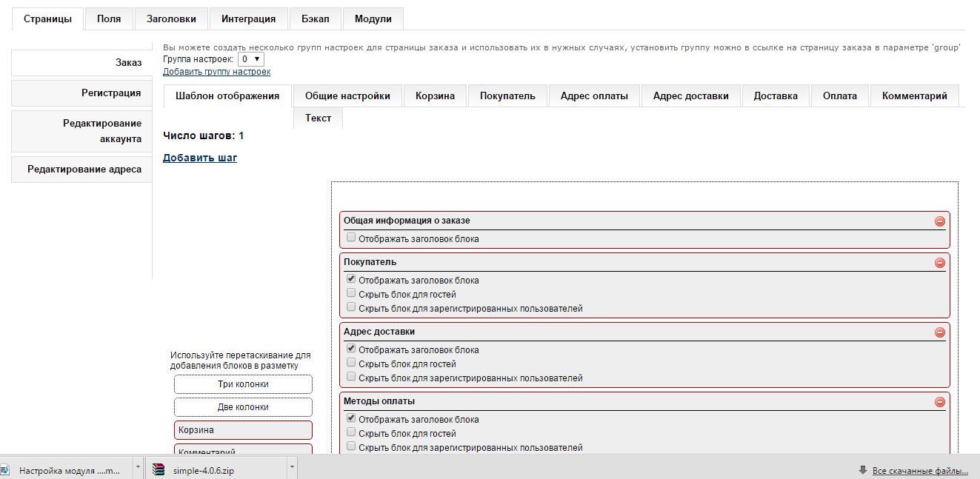Check Скрыть блок для зарегистрированных in Адрес доставки

(x=351, y=378)
